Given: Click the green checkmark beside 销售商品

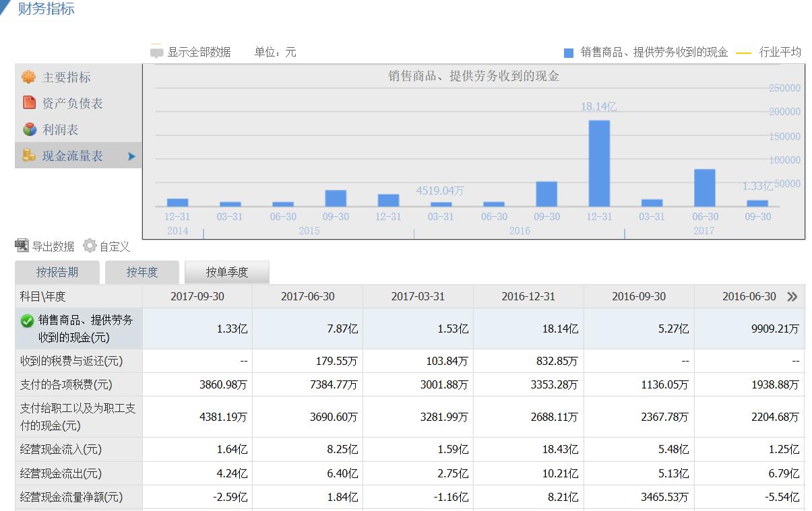Looking at the screenshot, I should pos(27,321).
